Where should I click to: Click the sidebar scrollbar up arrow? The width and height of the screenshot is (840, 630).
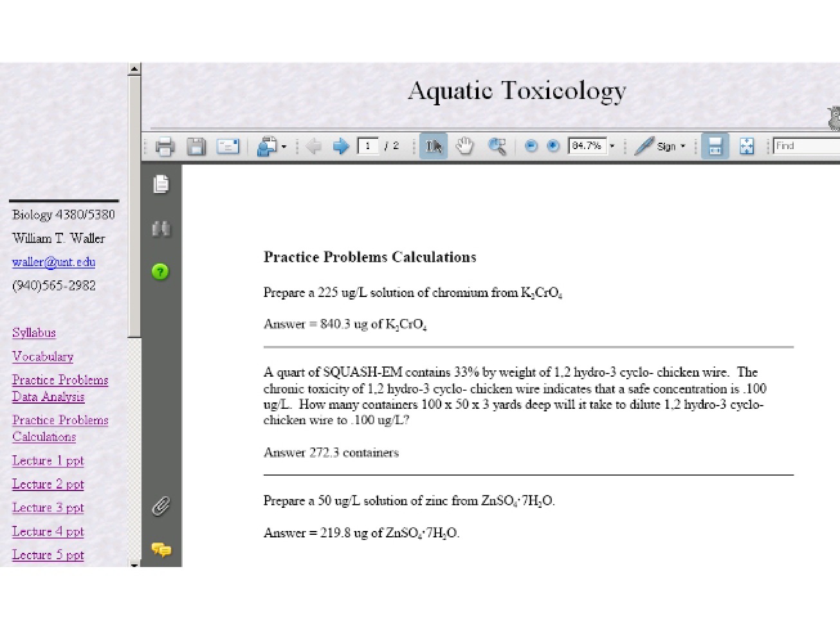(134, 69)
